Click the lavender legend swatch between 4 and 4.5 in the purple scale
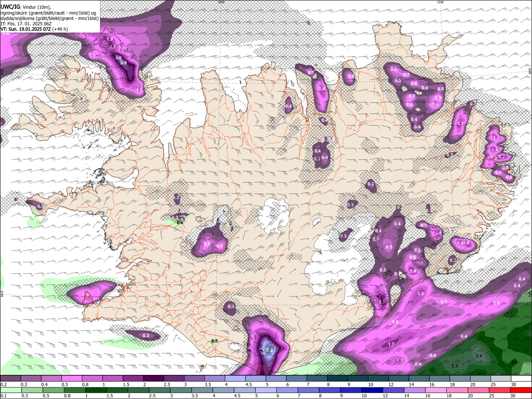The width and height of the screenshot is (532, 399). 235,379
